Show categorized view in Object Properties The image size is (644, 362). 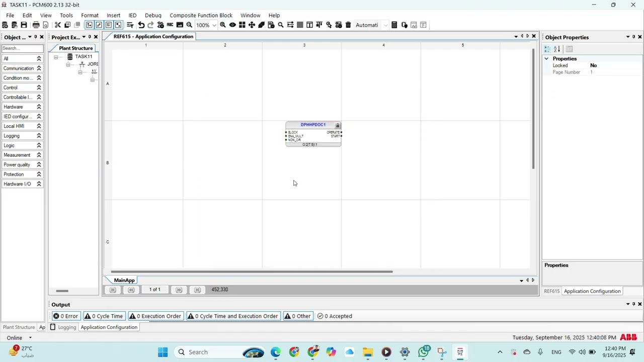(547, 49)
